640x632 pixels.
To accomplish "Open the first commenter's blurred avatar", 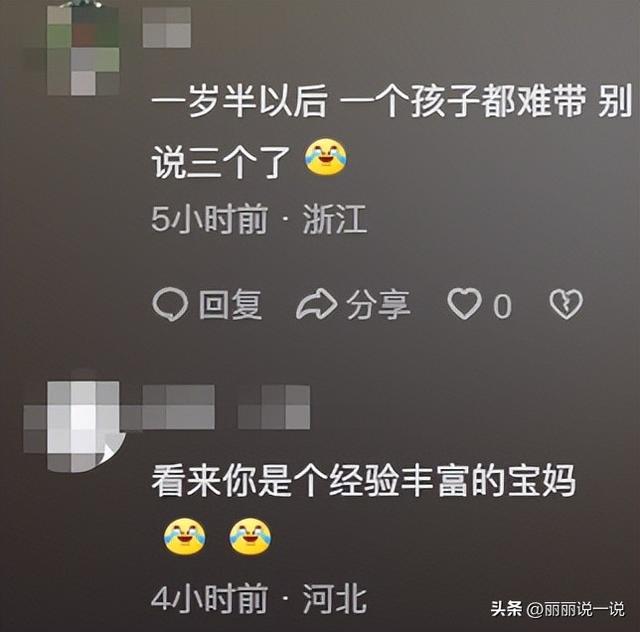I will 83,48.
